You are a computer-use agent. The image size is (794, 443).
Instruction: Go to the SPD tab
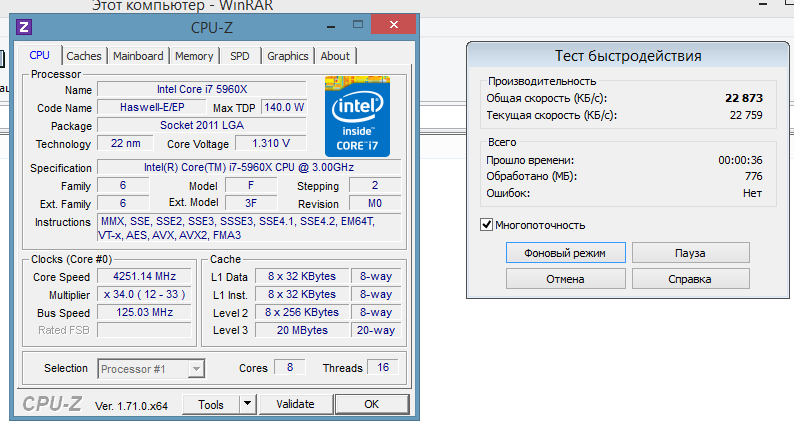click(x=240, y=56)
